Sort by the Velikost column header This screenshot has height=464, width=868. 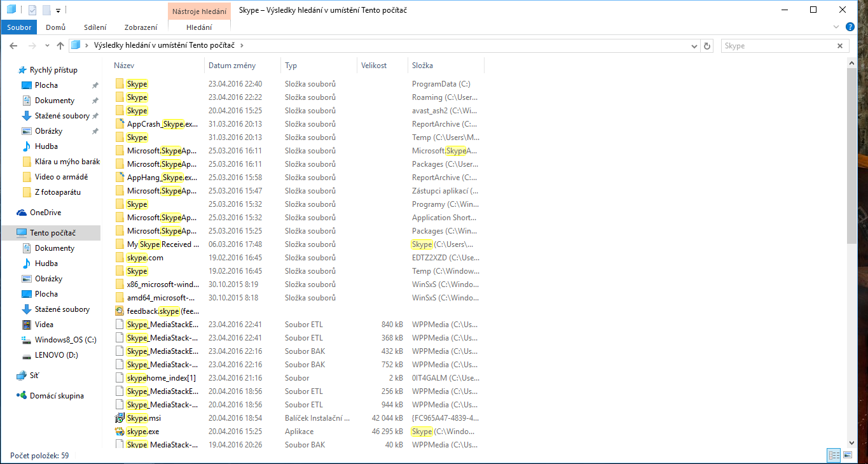click(x=382, y=66)
